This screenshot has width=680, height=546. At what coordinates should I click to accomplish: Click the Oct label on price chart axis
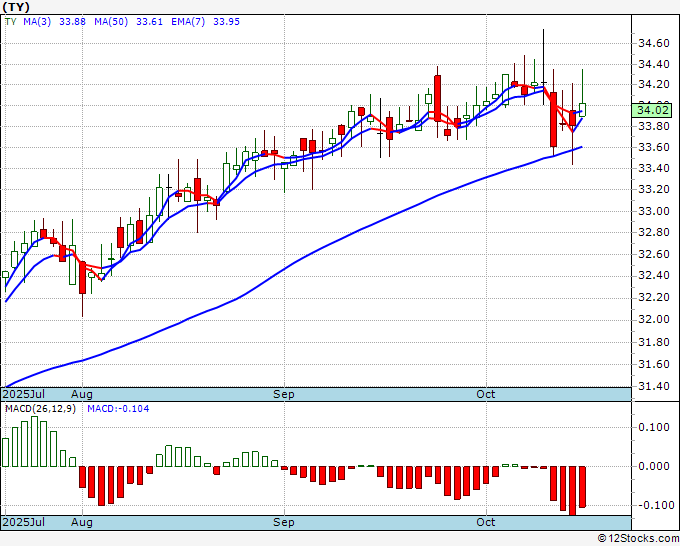tap(486, 394)
